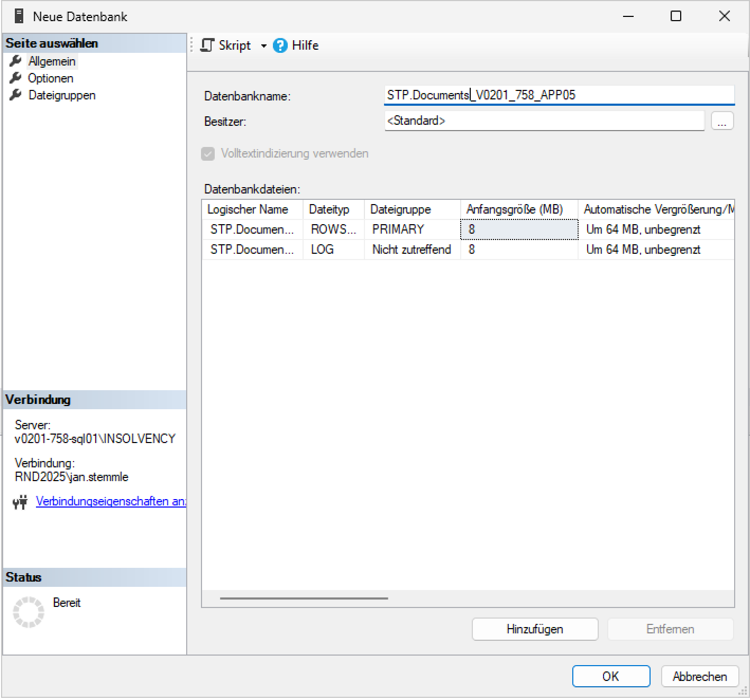Click the Anfangsgröße (MB) column header

click(519, 209)
